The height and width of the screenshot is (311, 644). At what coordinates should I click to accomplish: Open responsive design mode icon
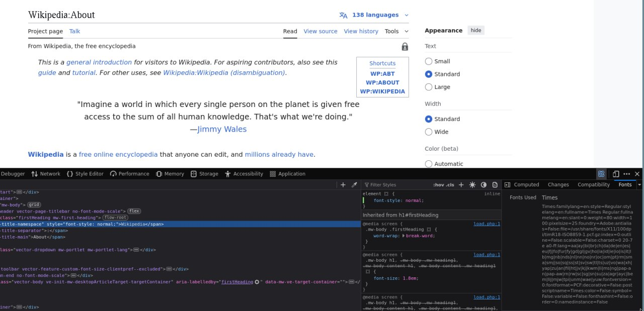click(615, 174)
